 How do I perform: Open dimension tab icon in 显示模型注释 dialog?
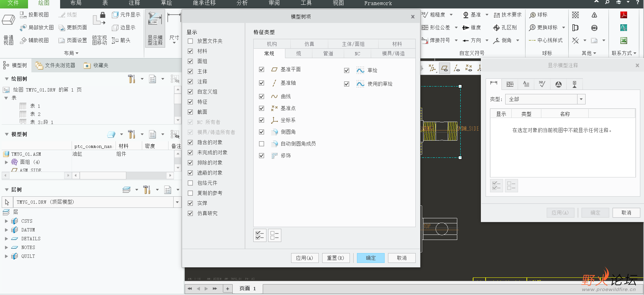pos(494,84)
